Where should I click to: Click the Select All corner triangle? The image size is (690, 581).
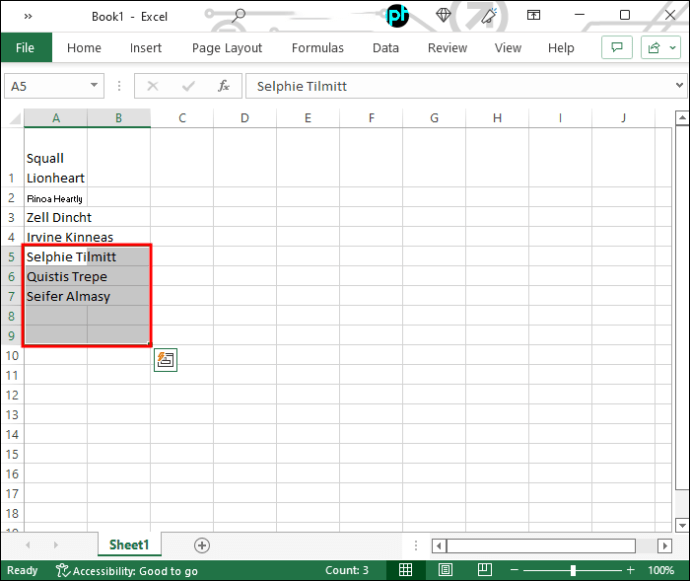pos(15,118)
